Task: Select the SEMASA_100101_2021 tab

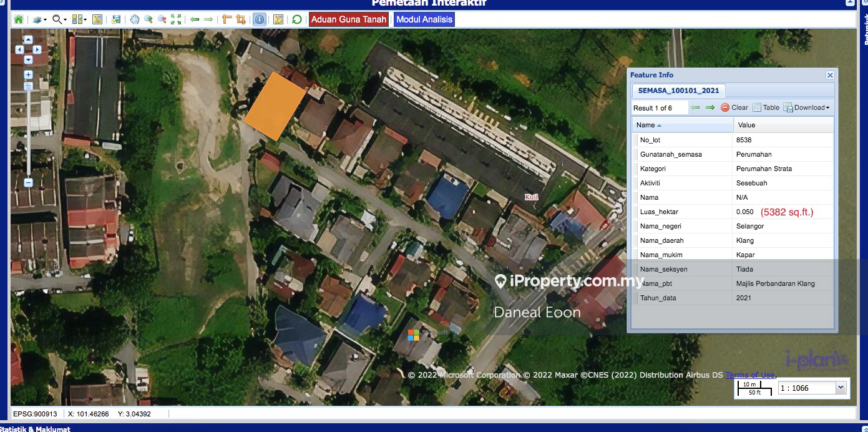Action: pyautogui.click(x=678, y=91)
